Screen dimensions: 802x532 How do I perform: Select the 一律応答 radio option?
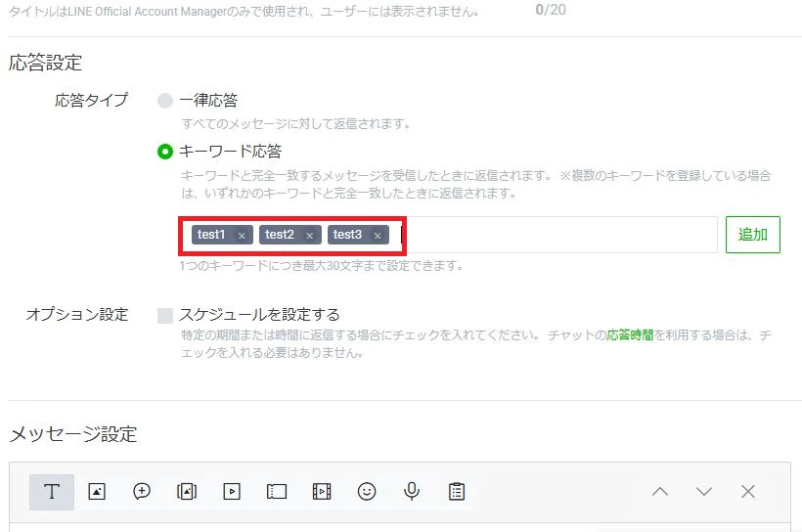pyautogui.click(x=165, y=101)
